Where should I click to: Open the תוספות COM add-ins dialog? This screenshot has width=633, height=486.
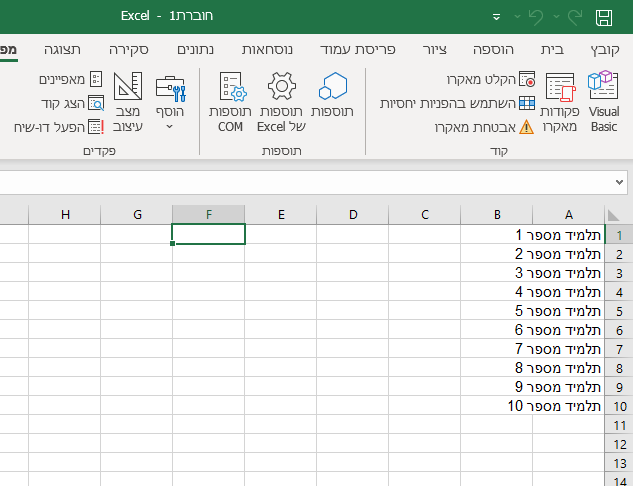tap(230, 104)
